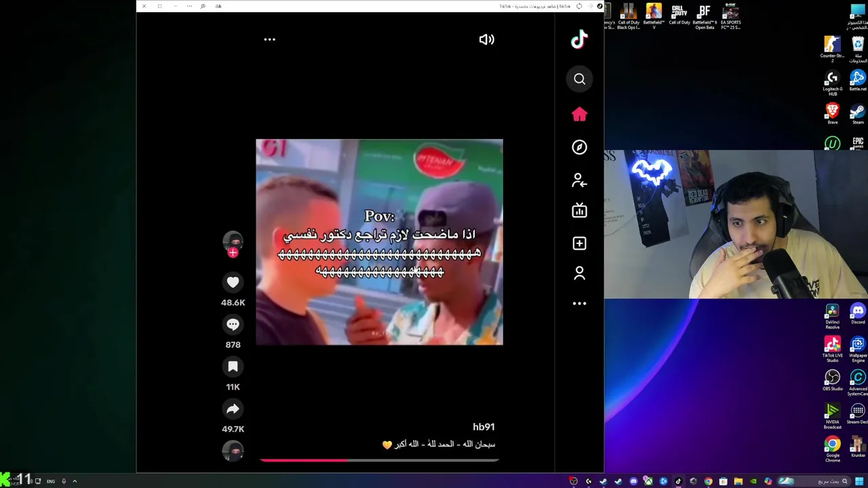Follow the creator with the red plus badge
The height and width of the screenshot is (488, 868).
(233, 253)
